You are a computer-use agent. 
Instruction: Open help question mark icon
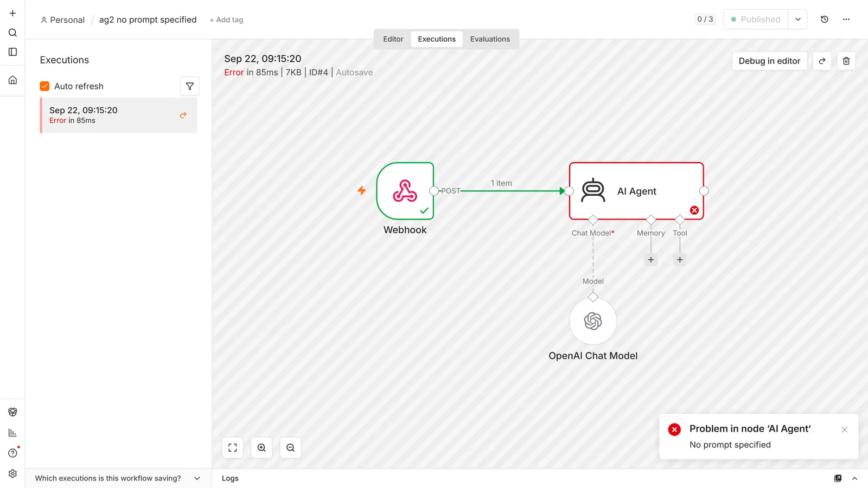[x=12, y=453]
